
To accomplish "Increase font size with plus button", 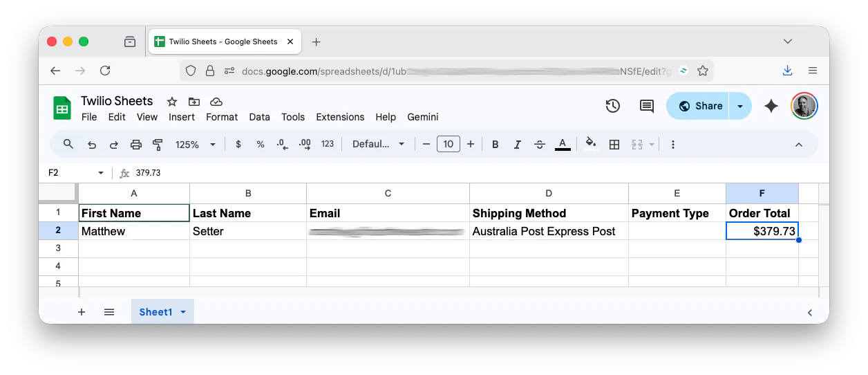I will [x=471, y=144].
